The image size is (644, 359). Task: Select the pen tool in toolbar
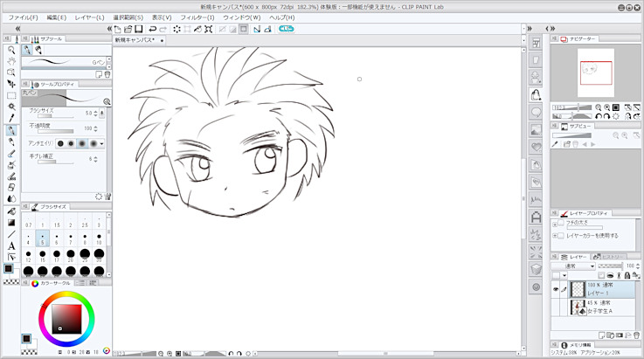click(11, 130)
